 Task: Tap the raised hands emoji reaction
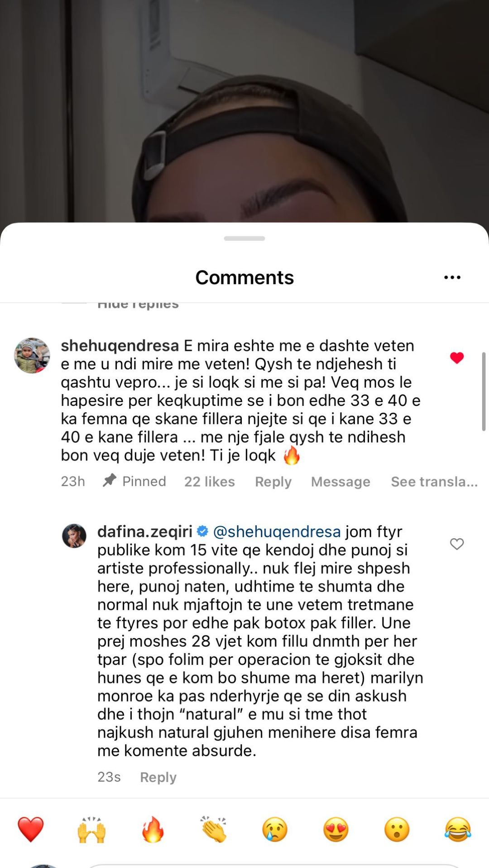tap(91, 830)
